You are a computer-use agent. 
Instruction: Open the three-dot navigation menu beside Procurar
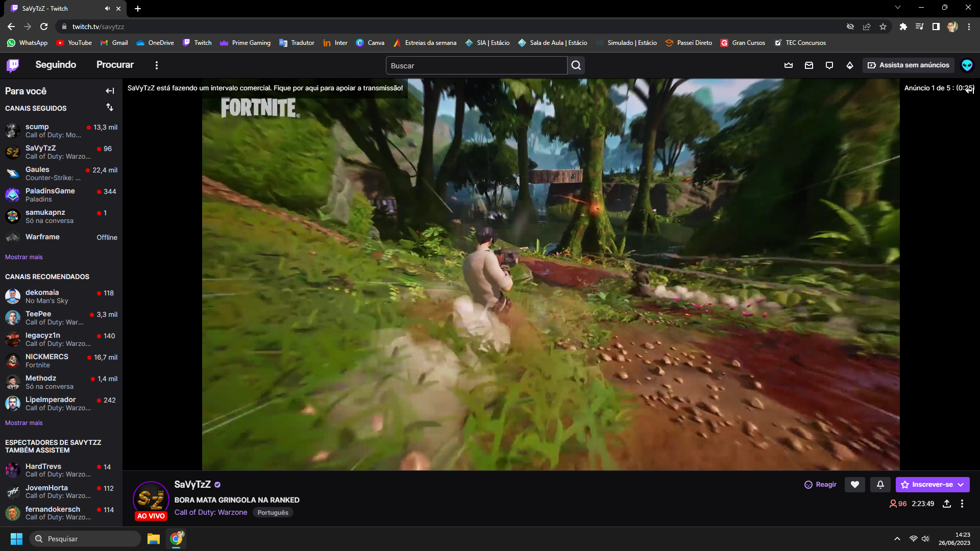click(157, 65)
